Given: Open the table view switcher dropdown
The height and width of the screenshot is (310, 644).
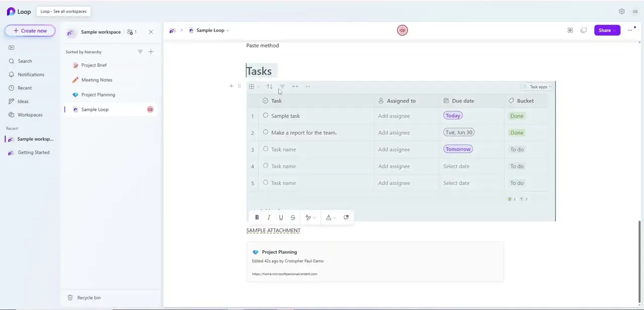Looking at the screenshot, I should click(x=254, y=87).
